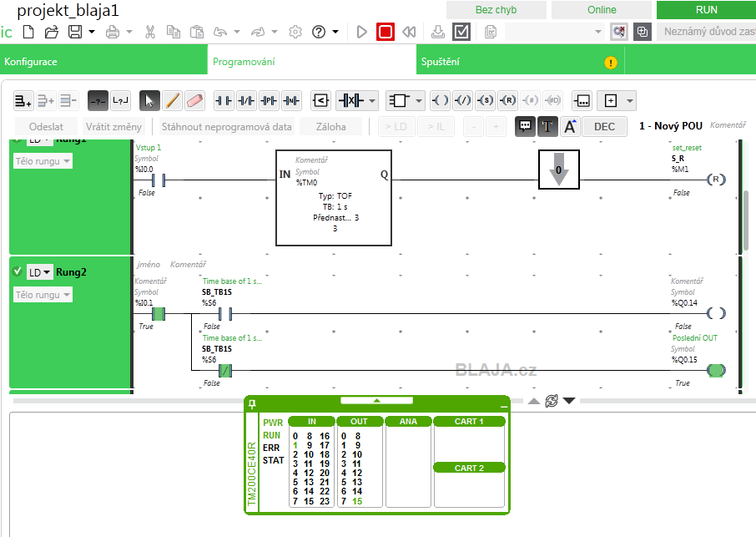Click the Online status button
Viewport: 756px width, 537px height.
[602, 10]
